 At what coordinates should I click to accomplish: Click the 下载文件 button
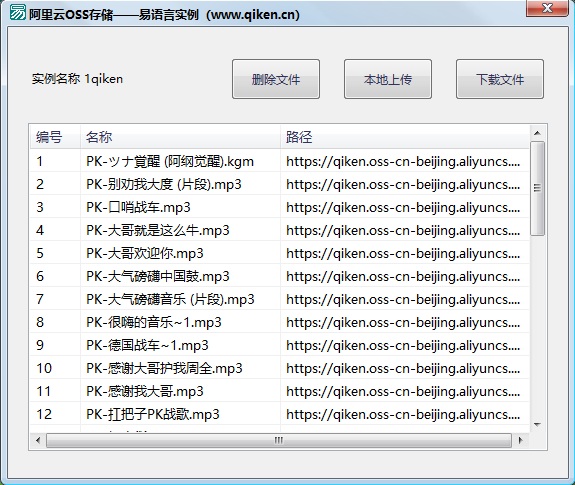500,79
